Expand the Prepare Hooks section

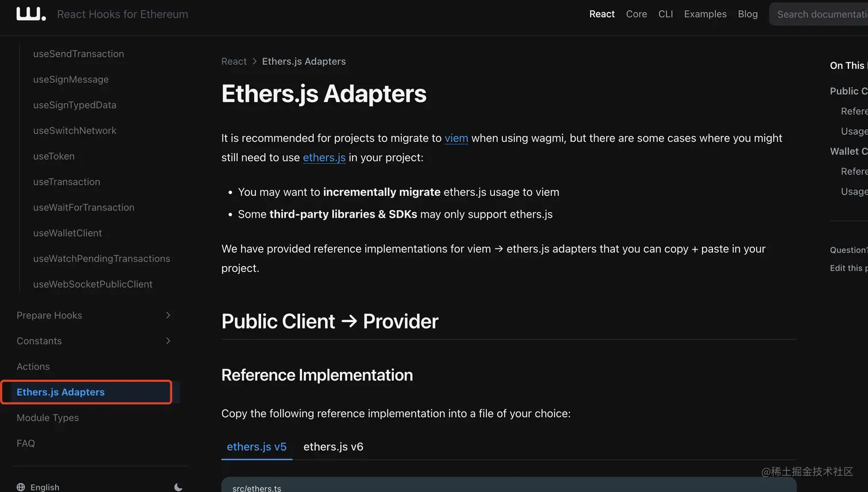point(95,315)
